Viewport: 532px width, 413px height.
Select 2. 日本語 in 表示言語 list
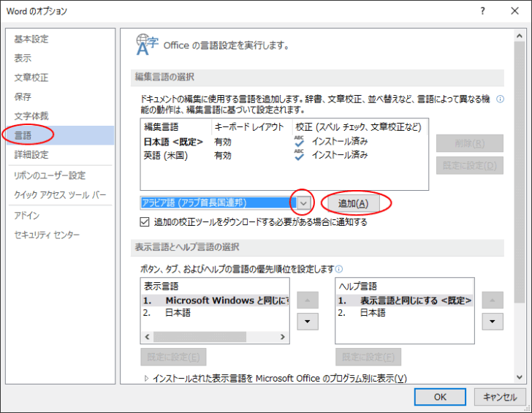click(215, 313)
